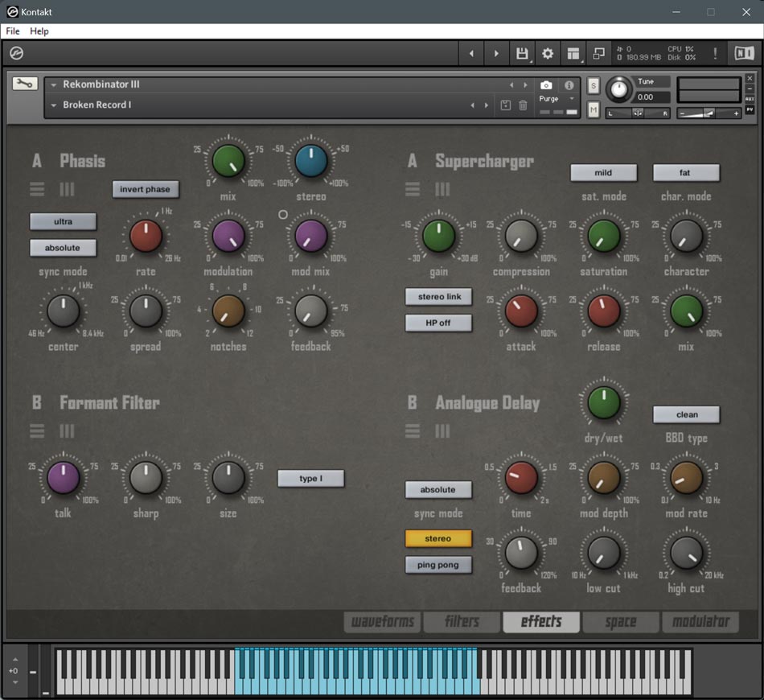Close the instrument with the X icon
This screenshot has height=700, width=764.
750,78
